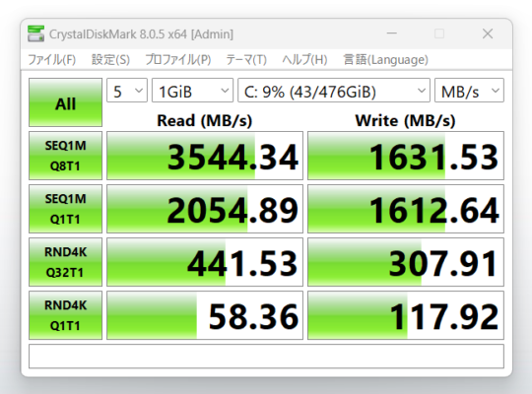Click the SEQ1M Q1T1 write value 1612.64
The width and height of the screenshot is (532, 394).
click(x=406, y=209)
